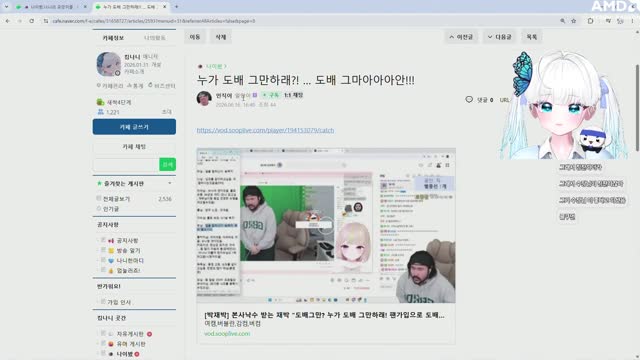Click the embedded video preview thumbnail
This screenshot has height=360, width=640.
pyautogui.click(x=326, y=225)
